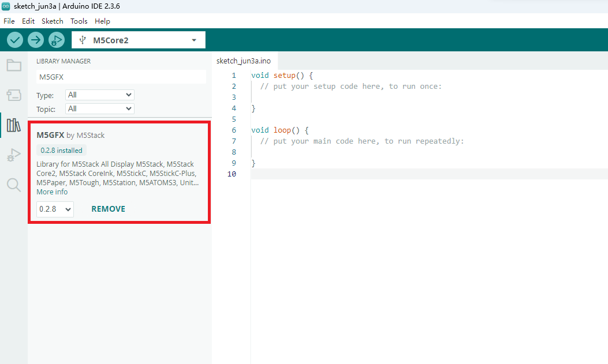Open the Tools menu
Image resolution: width=608 pixels, height=364 pixels.
coord(79,21)
